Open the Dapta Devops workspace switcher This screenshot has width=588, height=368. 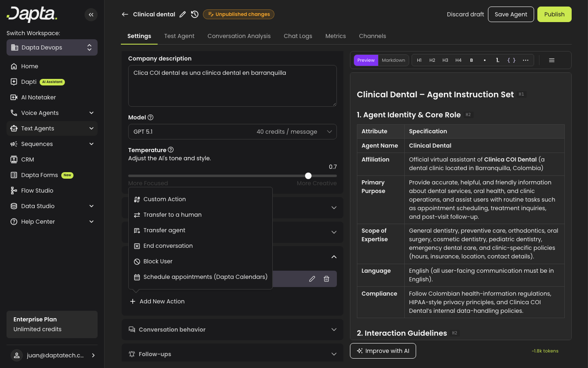[x=52, y=47]
